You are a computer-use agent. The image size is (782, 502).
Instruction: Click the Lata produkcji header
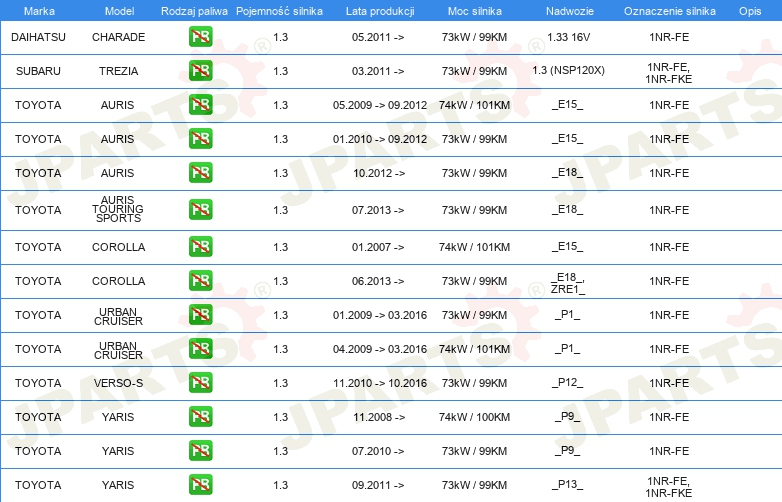pyautogui.click(x=380, y=11)
